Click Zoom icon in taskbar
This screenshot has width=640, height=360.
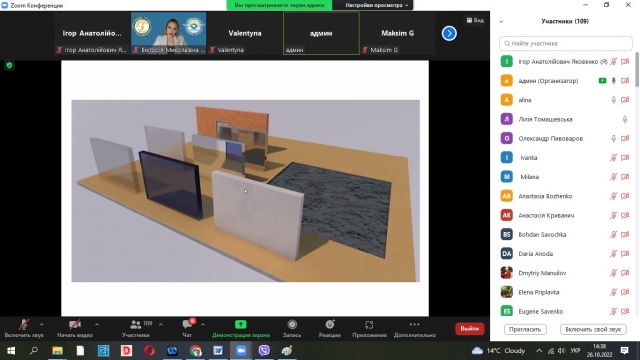241,351
